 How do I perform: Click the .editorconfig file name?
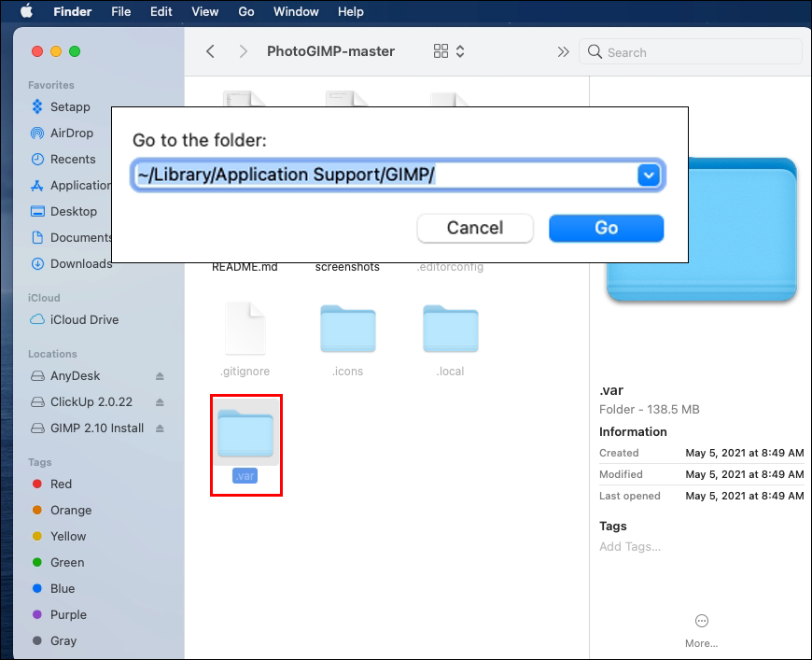(x=450, y=267)
